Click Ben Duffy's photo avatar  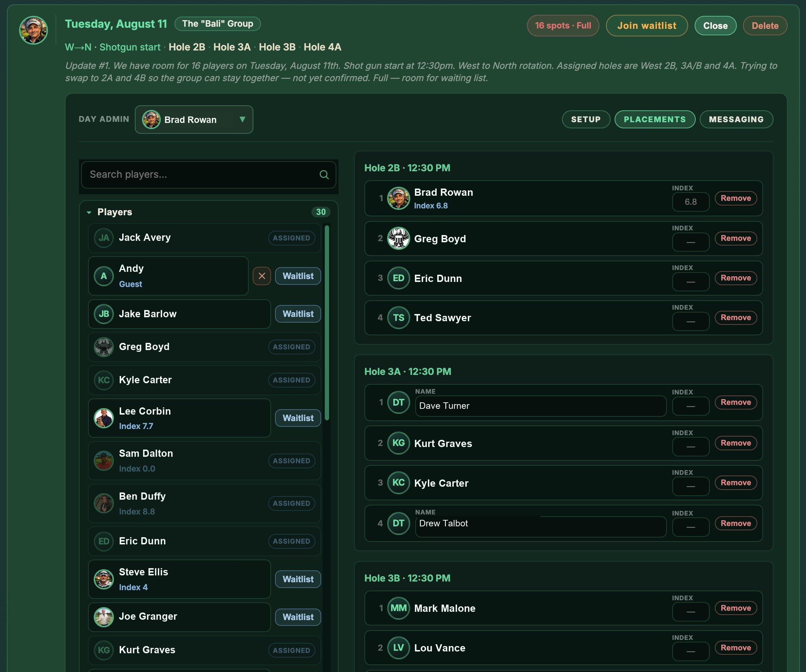coord(103,503)
